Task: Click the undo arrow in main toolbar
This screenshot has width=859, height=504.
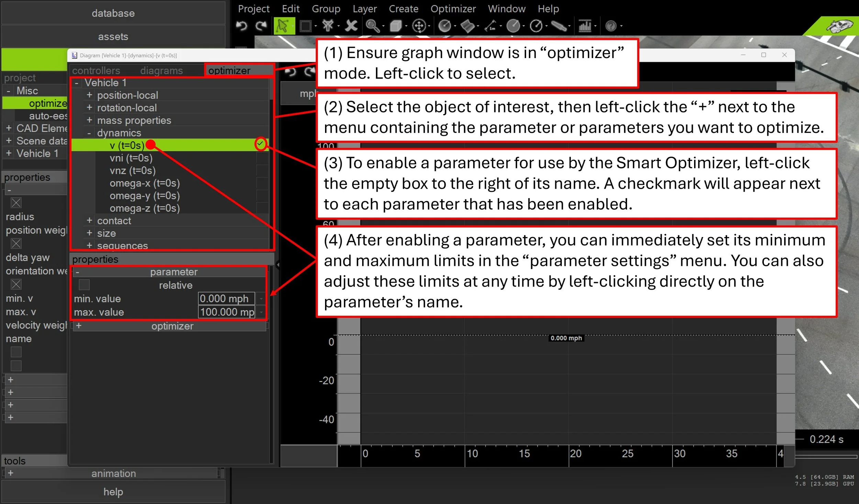Action: pos(242,26)
